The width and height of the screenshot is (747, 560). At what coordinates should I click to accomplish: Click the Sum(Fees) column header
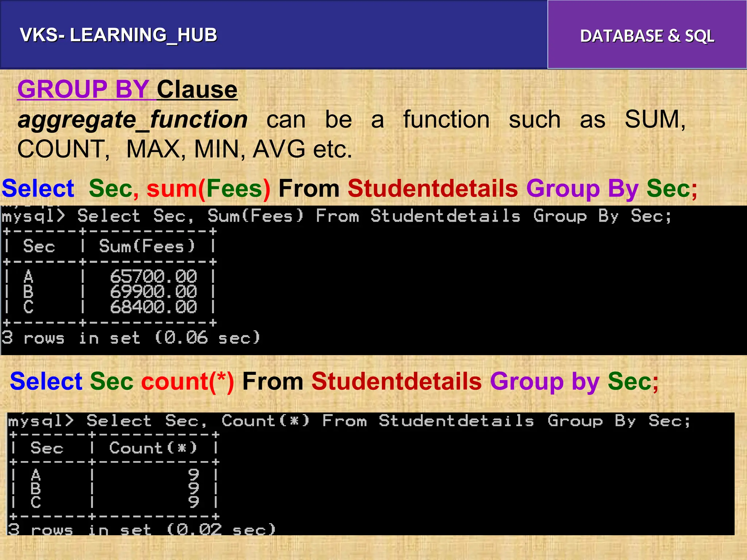click(147, 246)
